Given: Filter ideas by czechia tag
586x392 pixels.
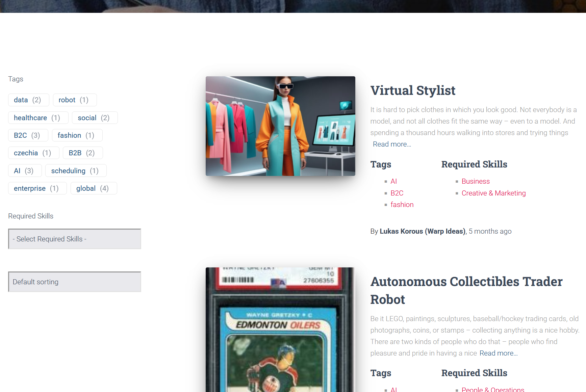Looking at the screenshot, I should click(34, 153).
